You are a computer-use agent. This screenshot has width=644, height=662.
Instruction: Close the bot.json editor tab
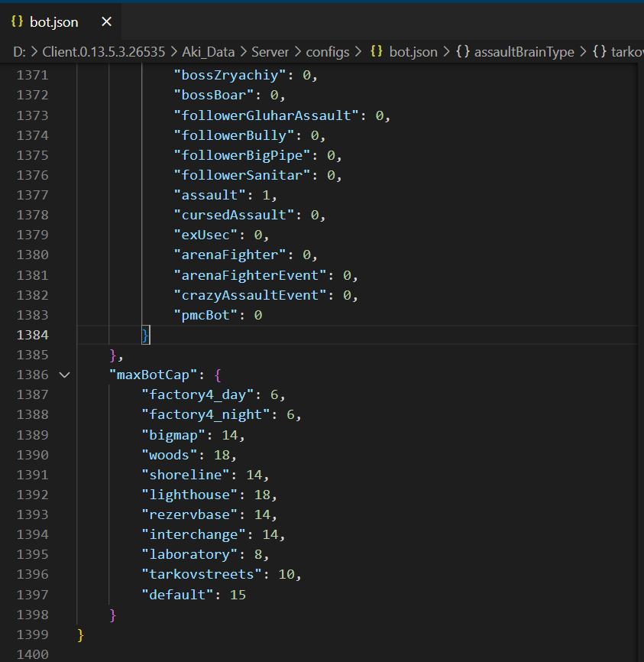click(x=106, y=22)
